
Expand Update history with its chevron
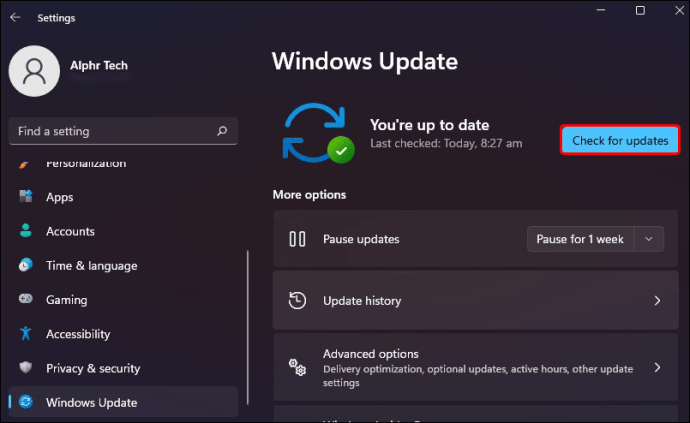(x=657, y=301)
